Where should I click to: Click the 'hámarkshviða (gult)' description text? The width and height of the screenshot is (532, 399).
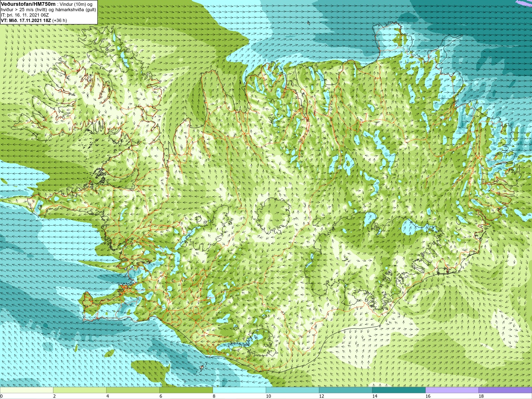click(76, 10)
